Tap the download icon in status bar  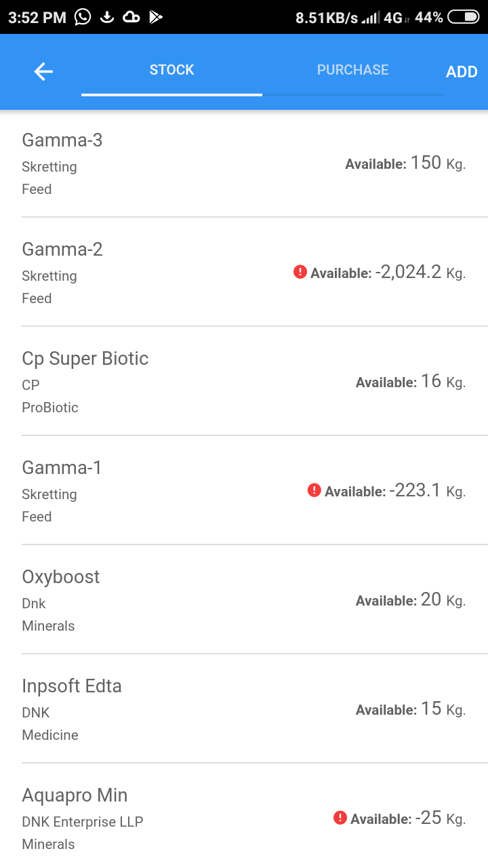click(106, 17)
